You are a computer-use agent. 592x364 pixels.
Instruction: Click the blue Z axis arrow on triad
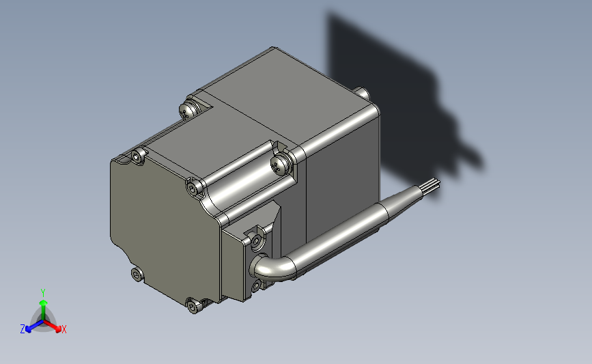(x=33, y=326)
